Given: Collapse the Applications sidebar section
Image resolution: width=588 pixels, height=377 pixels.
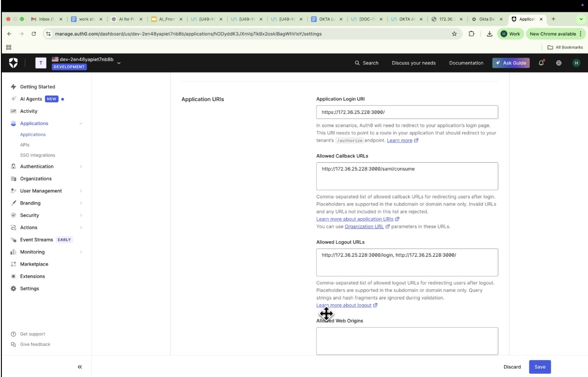Looking at the screenshot, I should coord(81,124).
